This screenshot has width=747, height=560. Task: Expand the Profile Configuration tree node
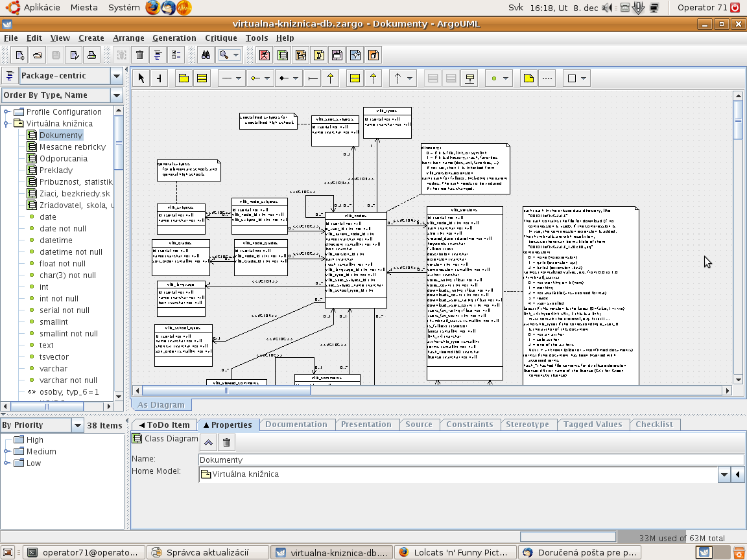[x=6, y=111]
